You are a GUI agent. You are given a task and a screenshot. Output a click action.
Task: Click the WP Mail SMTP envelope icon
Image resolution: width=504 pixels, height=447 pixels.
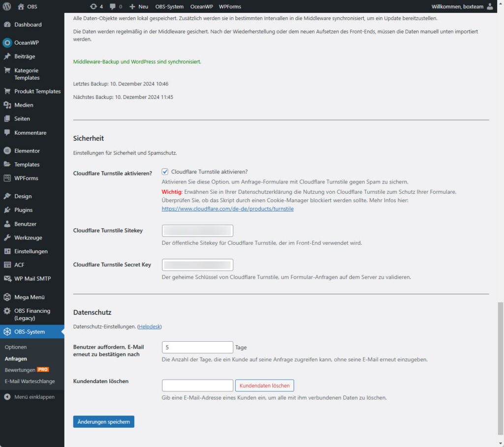click(x=7, y=279)
